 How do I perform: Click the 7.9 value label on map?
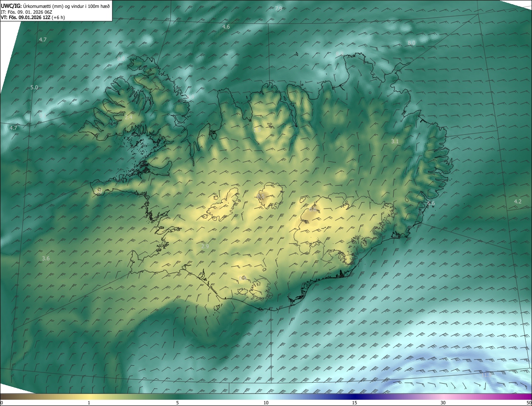(278, 8)
